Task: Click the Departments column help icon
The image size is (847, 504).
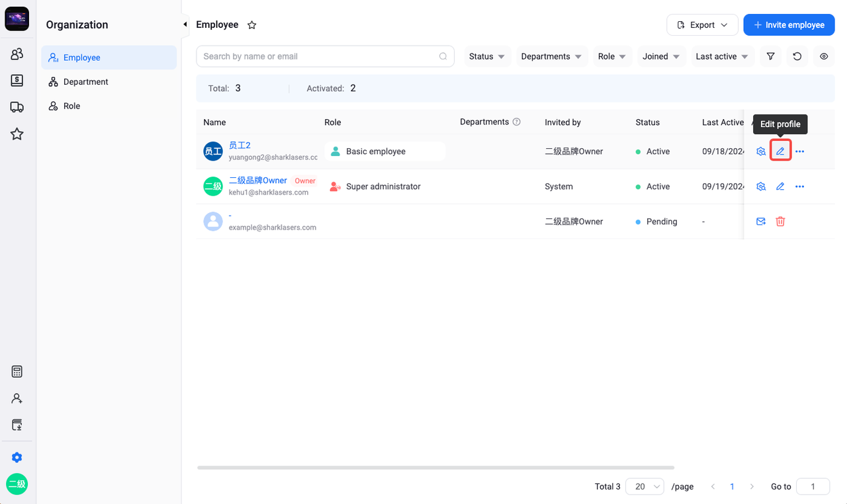Action: pyautogui.click(x=517, y=122)
